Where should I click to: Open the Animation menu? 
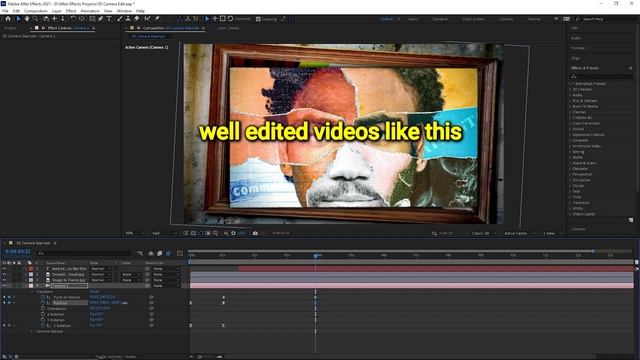click(90, 11)
